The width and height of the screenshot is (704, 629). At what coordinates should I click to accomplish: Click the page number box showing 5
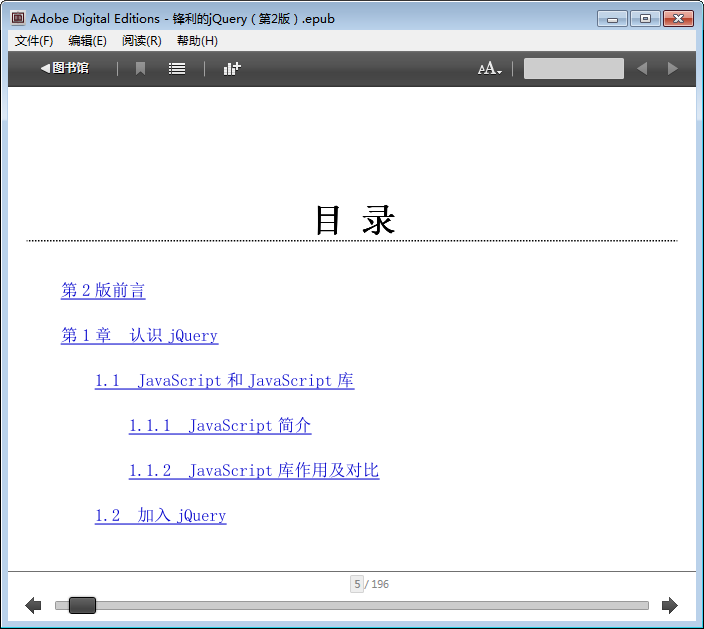click(357, 584)
